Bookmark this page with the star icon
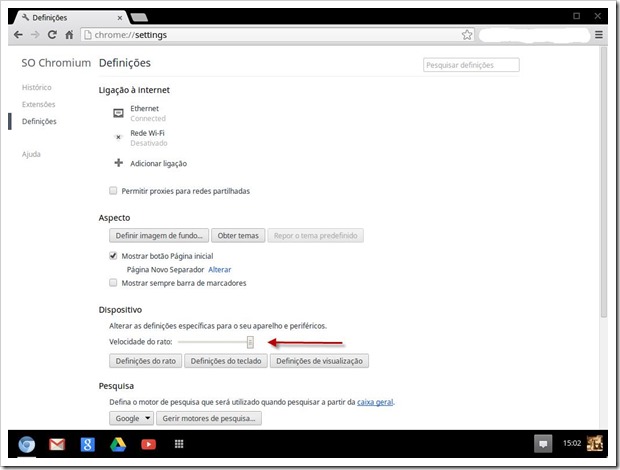This screenshot has height=470, width=620. (x=467, y=35)
